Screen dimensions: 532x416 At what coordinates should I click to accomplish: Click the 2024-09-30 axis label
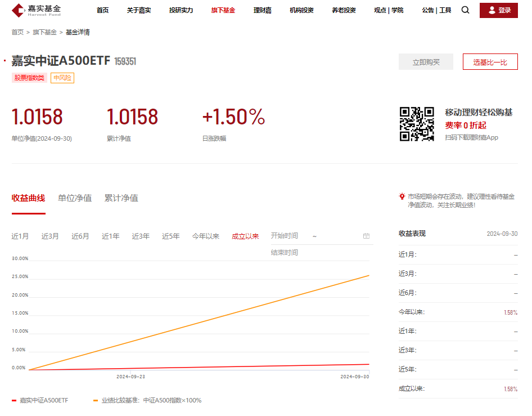pyautogui.click(x=355, y=377)
